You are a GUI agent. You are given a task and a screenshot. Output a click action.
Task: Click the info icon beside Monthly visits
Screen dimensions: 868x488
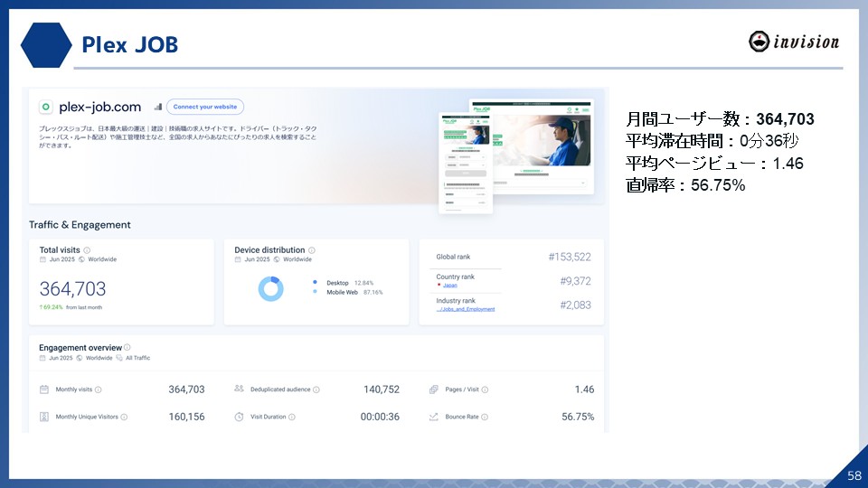point(98,389)
